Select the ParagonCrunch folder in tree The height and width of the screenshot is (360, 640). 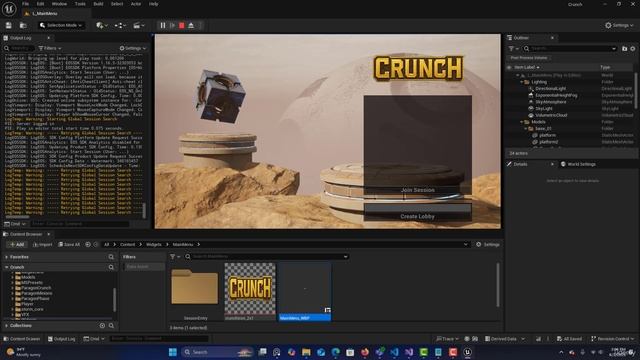(36, 288)
